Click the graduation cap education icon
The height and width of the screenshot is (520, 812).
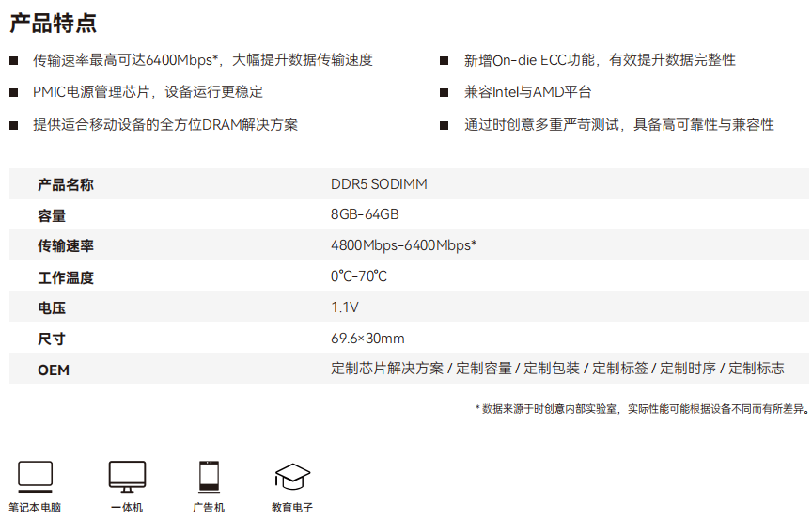click(291, 476)
